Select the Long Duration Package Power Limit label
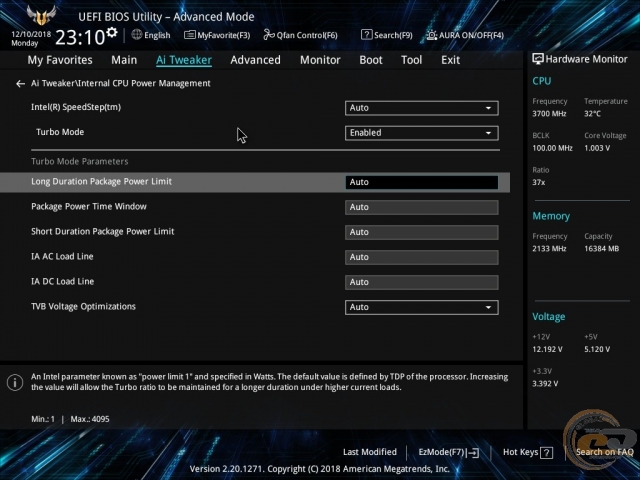This screenshot has height=480, width=640. (x=102, y=182)
